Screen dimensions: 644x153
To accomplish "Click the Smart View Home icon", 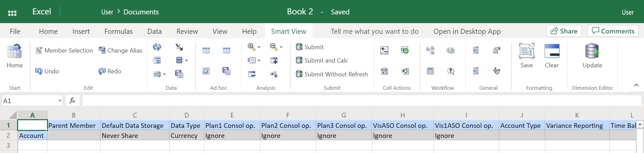I will point(15,52).
